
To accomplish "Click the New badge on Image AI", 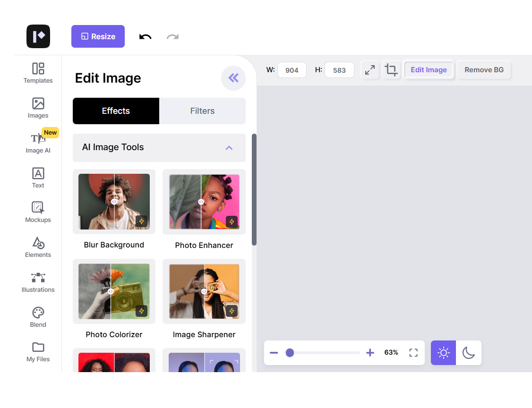I will point(50,133).
